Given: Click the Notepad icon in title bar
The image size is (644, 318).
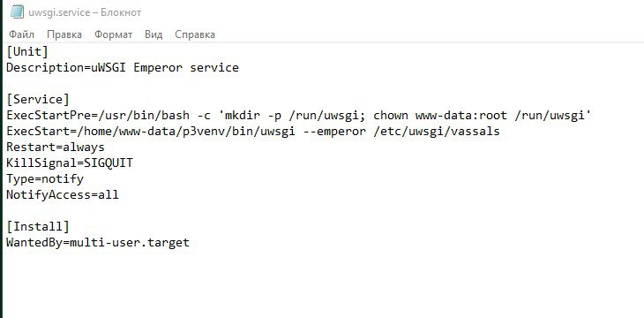Looking at the screenshot, I should 17,12.
